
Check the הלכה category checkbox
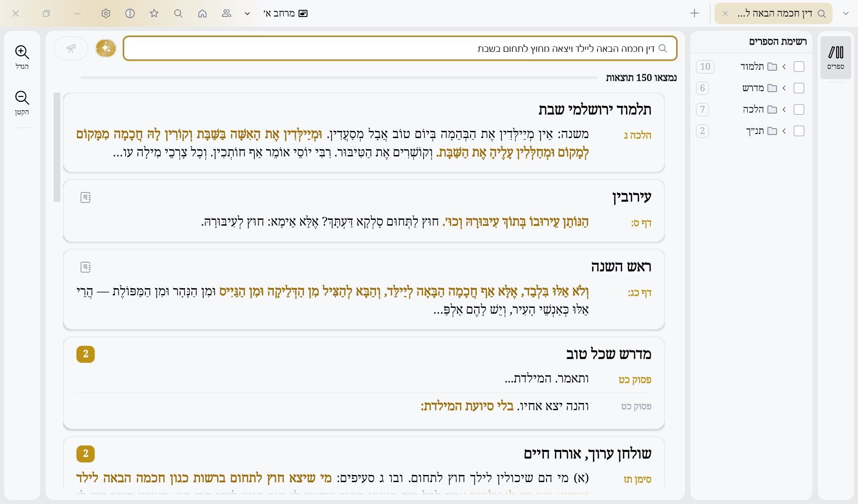pos(799,109)
